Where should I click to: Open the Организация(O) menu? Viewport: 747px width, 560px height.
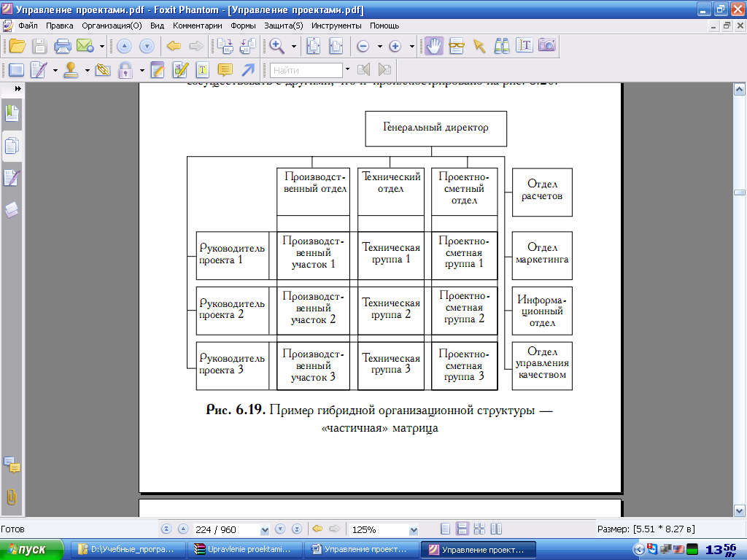click(112, 26)
